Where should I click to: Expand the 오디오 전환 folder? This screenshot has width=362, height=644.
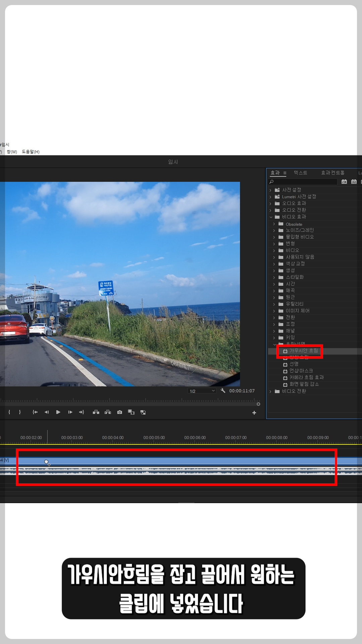270,210
